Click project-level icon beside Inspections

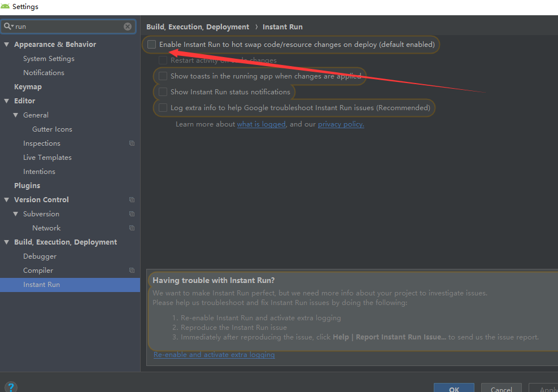132,143
